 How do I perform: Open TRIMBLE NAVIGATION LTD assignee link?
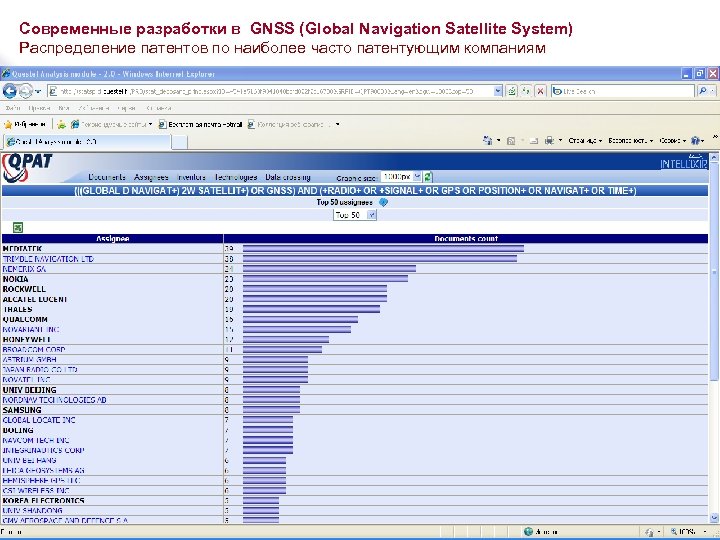pyautogui.click(x=48, y=259)
